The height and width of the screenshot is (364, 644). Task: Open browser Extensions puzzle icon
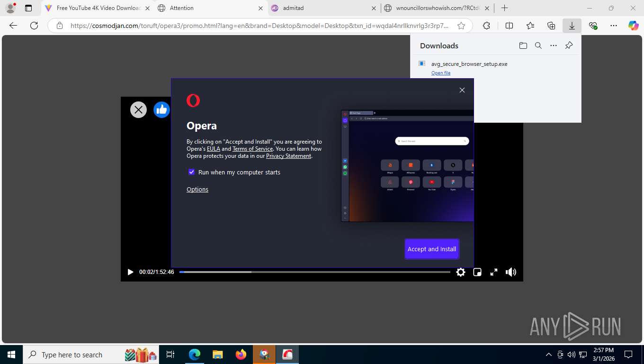click(486, 26)
